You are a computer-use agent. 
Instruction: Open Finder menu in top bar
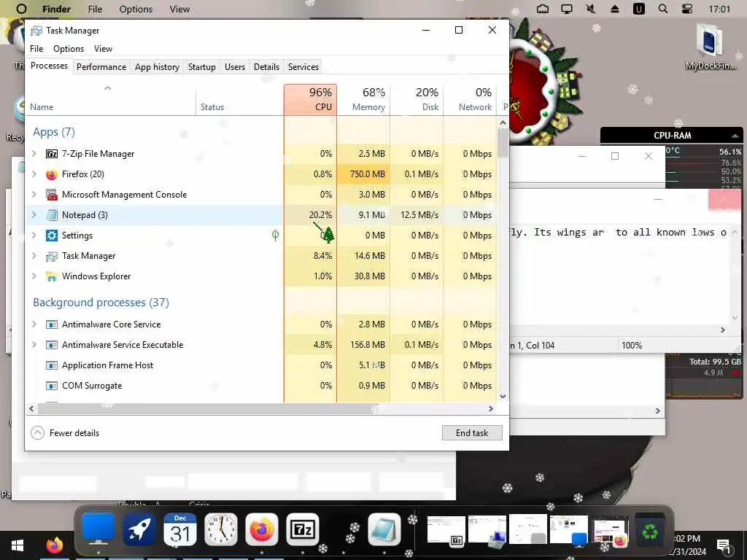56,9
